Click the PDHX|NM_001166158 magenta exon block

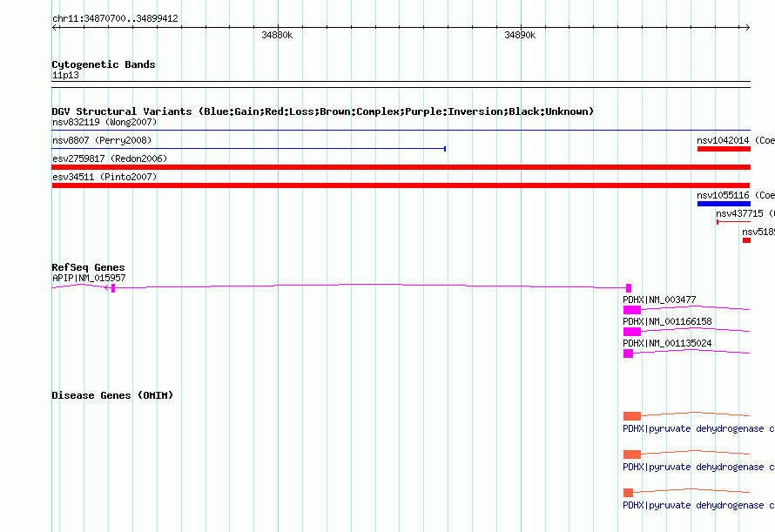(x=632, y=332)
